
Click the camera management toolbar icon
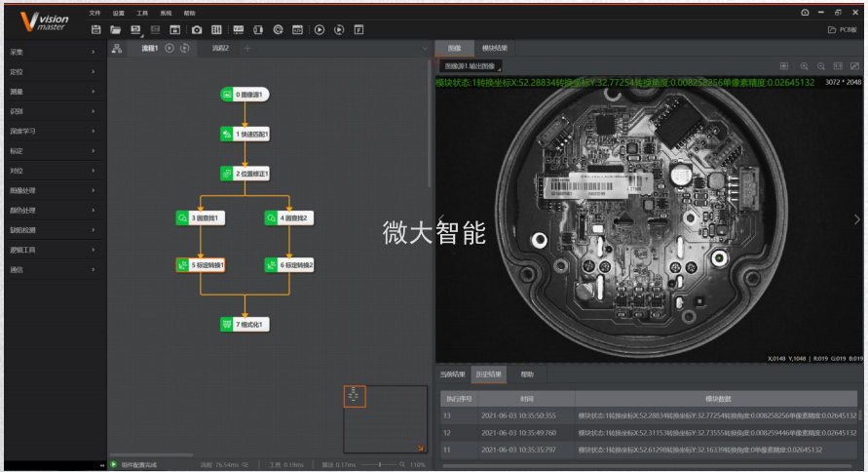[x=197, y=30]
